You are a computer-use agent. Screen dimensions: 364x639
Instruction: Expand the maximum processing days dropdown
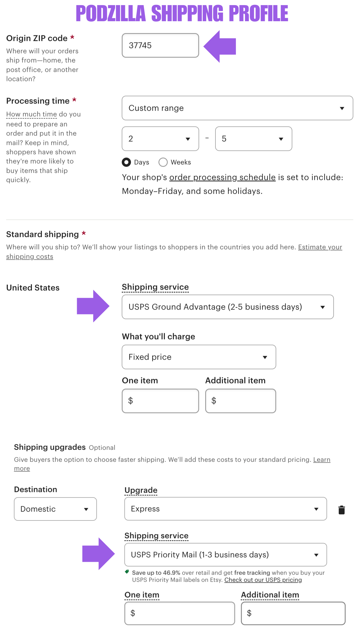click(x=253, y=139)
